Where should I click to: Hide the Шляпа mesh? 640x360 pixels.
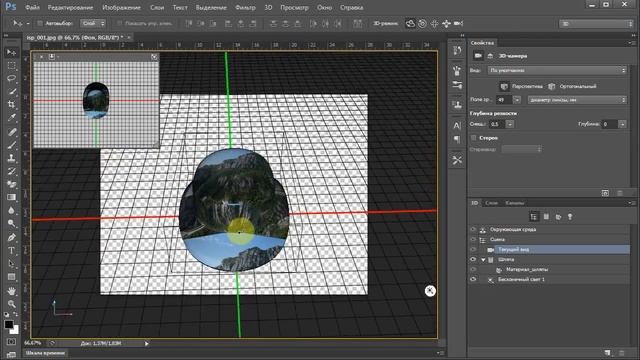(x=473, y=260)
